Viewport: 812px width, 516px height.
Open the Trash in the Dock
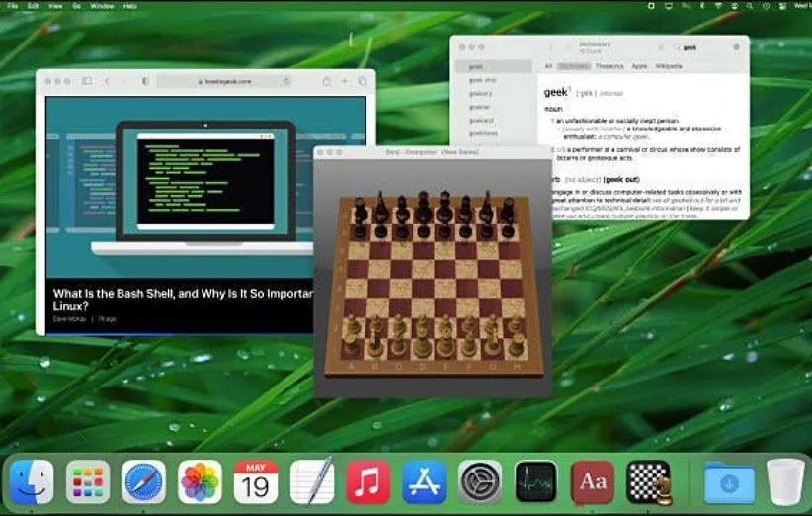[x=785, y=481]
